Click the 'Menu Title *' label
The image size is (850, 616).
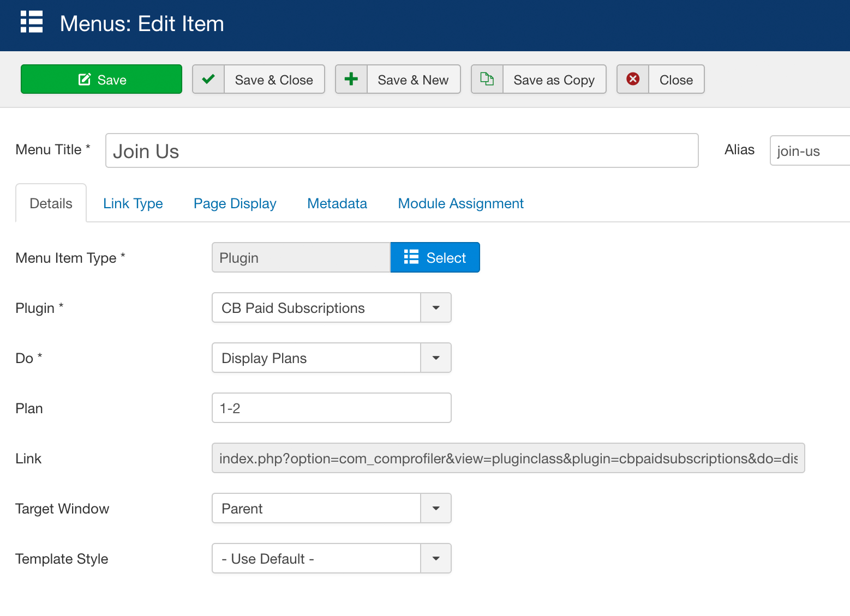pyautogui.click(x=53, y=149)
